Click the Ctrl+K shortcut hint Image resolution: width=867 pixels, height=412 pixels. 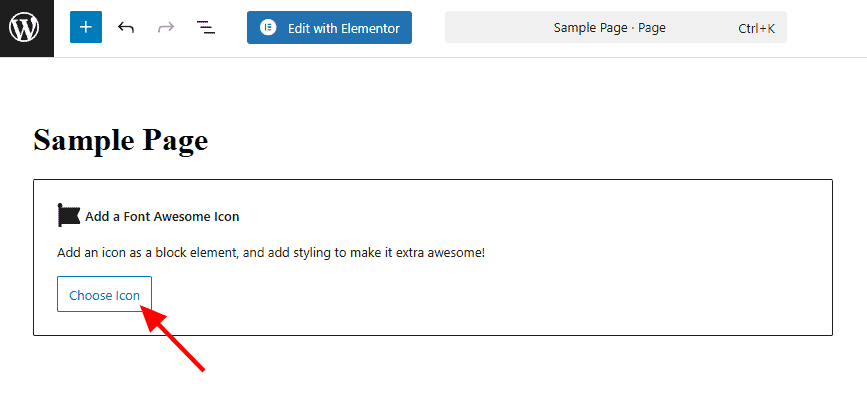pos(756,28)
